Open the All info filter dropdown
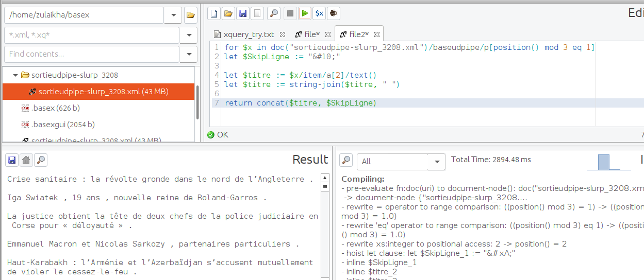Image resolution: width=644 pixels, height=280 pixels. pos(438,162)
